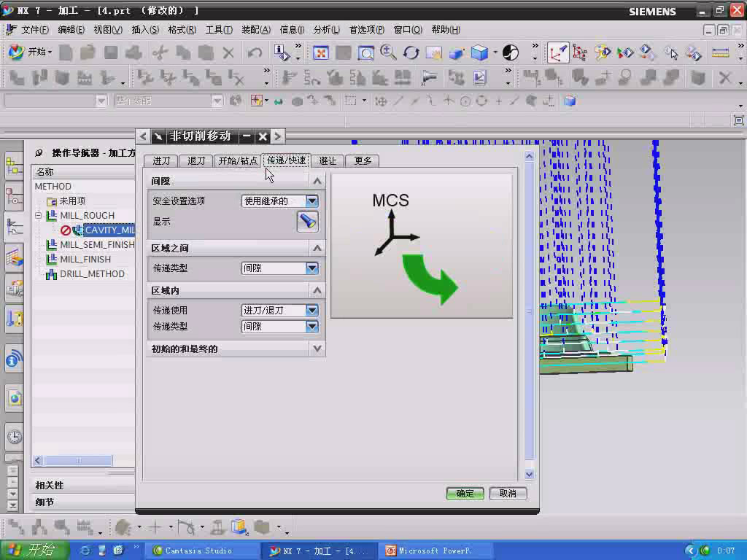
Task: Click the Internet Explorer sidebar icon
Action: point(15,398)
